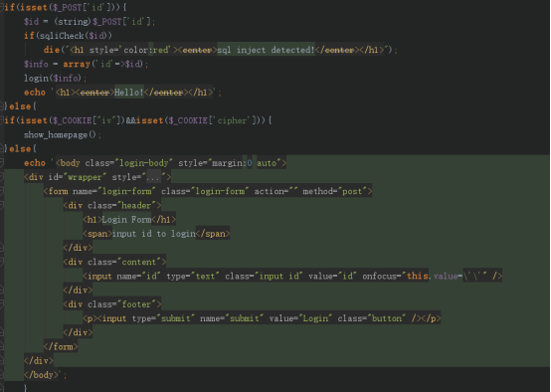Click value="Login" on submit input

coord(300,318)
